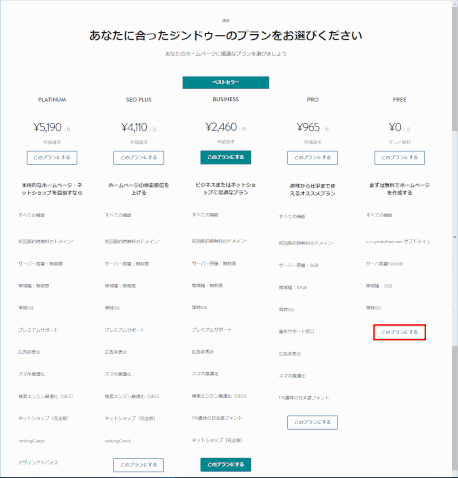Click the 日本語フォント feature in the PRO column
Image resolution: width=458 pixels, height=478 pixels.
click(x=304, y=398)
